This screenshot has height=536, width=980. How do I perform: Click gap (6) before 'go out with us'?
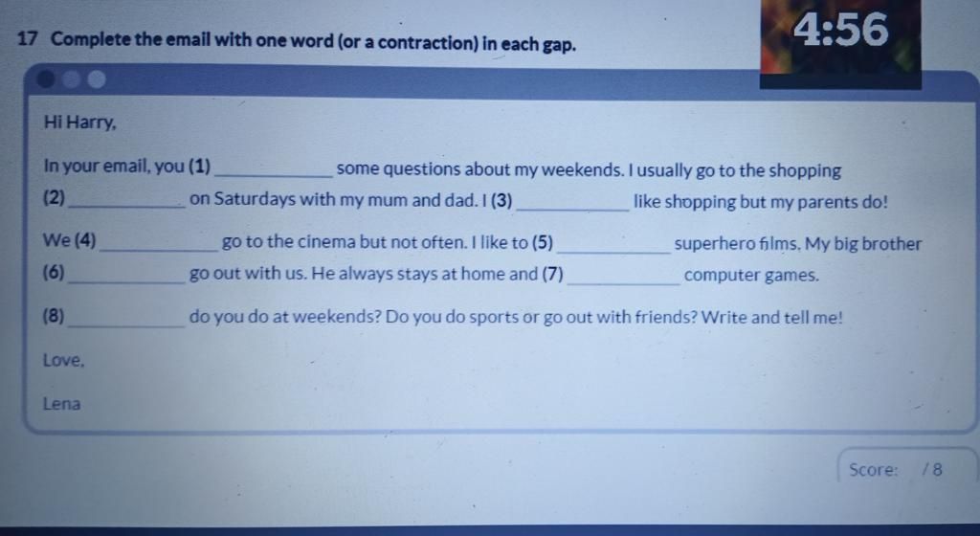point(127,275)
